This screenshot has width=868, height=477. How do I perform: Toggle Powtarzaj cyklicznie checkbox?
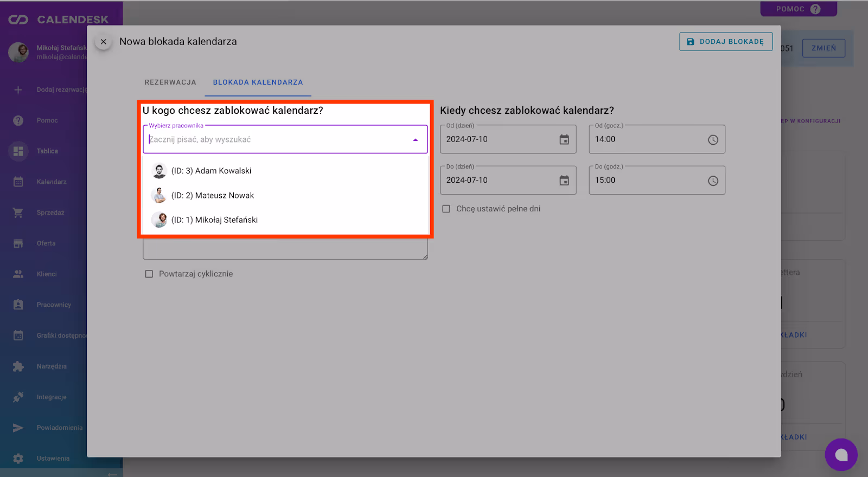(149, 274)
